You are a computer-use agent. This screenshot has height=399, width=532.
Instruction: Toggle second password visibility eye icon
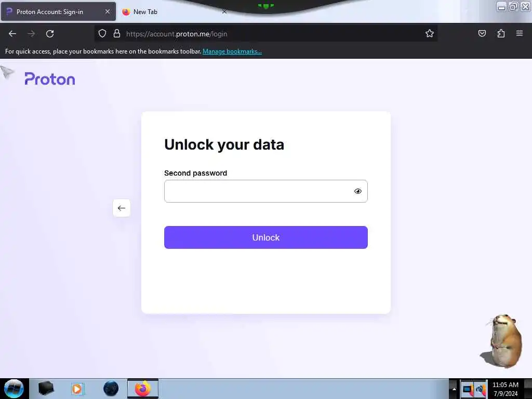tap(357, 191)
